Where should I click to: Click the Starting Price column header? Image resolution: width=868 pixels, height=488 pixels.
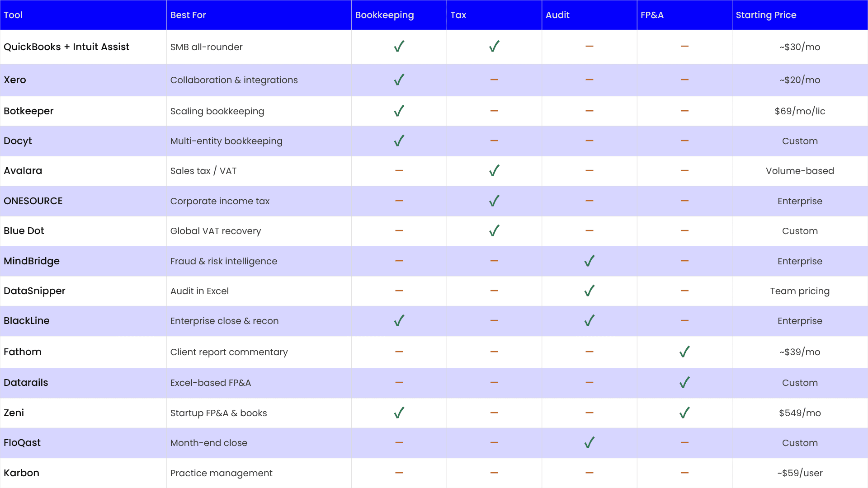pos(766,15)
